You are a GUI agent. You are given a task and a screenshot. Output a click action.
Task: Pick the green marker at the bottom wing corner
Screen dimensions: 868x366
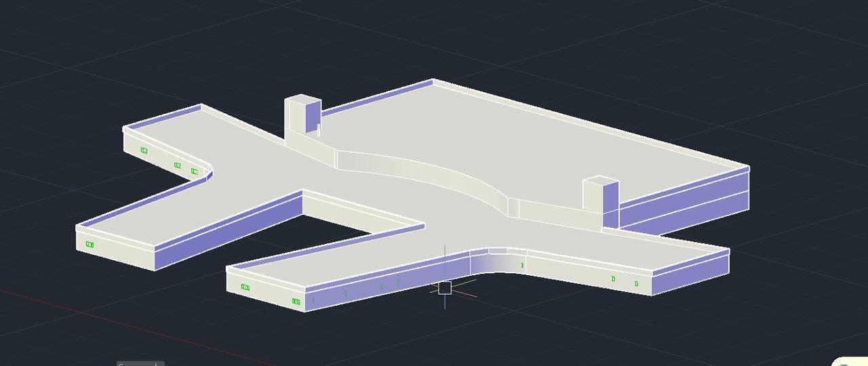click(296, 301)
